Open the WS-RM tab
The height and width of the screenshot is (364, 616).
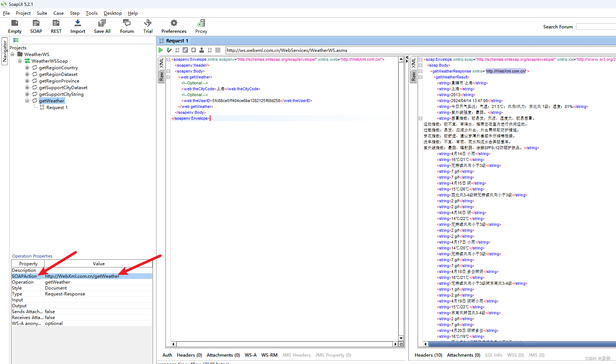click(269, 355)
